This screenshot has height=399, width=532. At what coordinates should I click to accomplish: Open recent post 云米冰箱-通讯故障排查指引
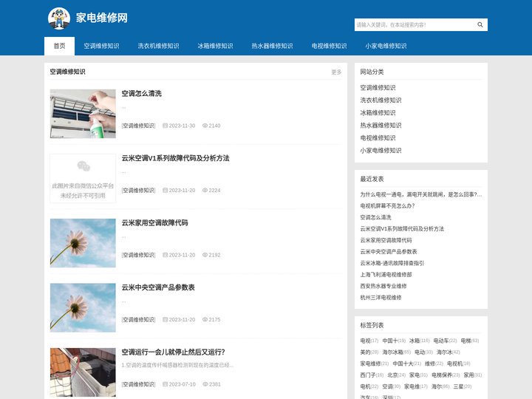(392, 263)
